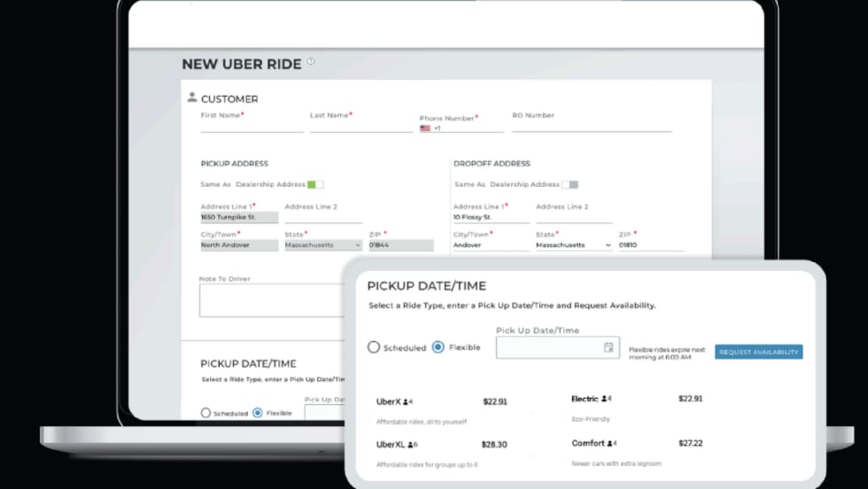The height and width of the screenshot is (489, 868).
Task: Open the dropoff State dropdown
Action: [x=574, y=244]
